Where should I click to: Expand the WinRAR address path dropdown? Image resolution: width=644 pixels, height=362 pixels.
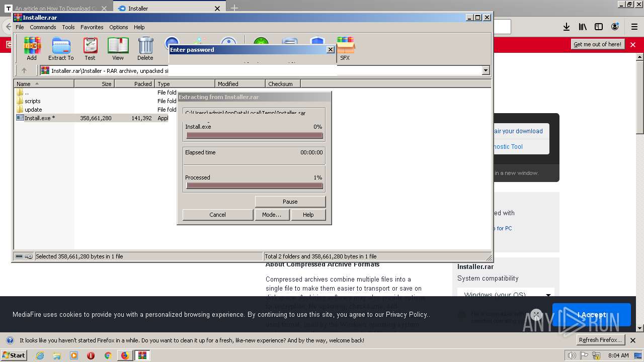pyautogui.click(x=486, y=70)
